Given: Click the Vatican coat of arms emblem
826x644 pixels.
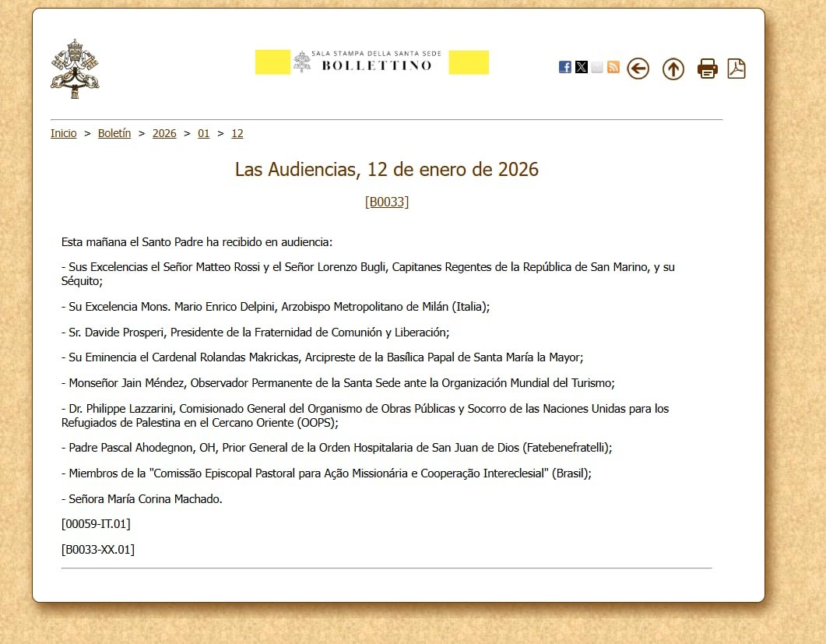Looking at the screenshot, I should 75,68.
